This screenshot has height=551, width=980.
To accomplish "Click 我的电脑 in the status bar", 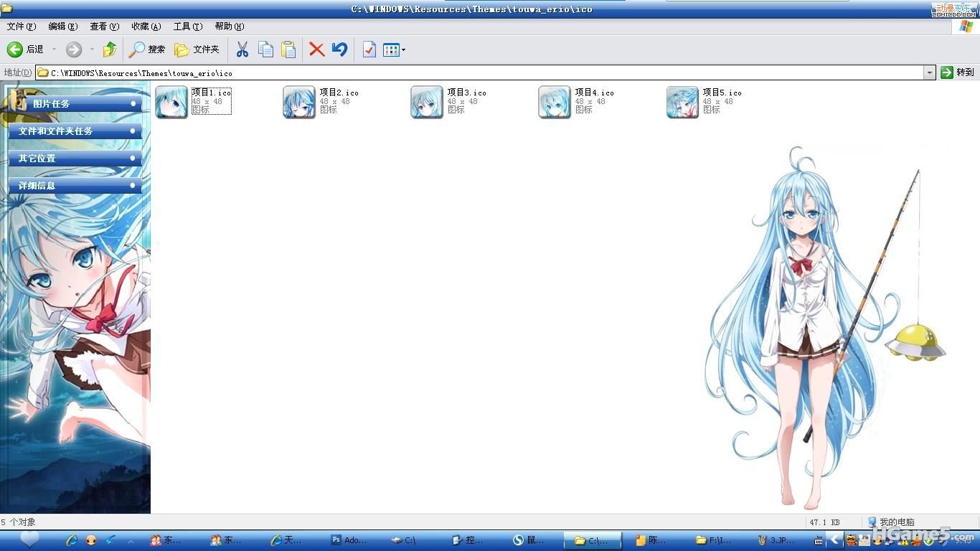I will point(890,522).
